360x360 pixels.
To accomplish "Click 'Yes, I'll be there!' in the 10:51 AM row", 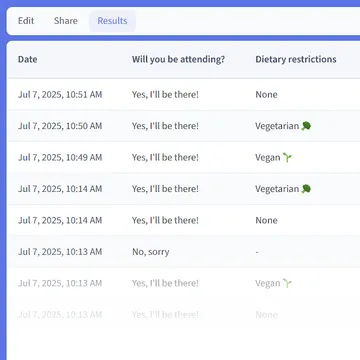I will pos(165,95).
